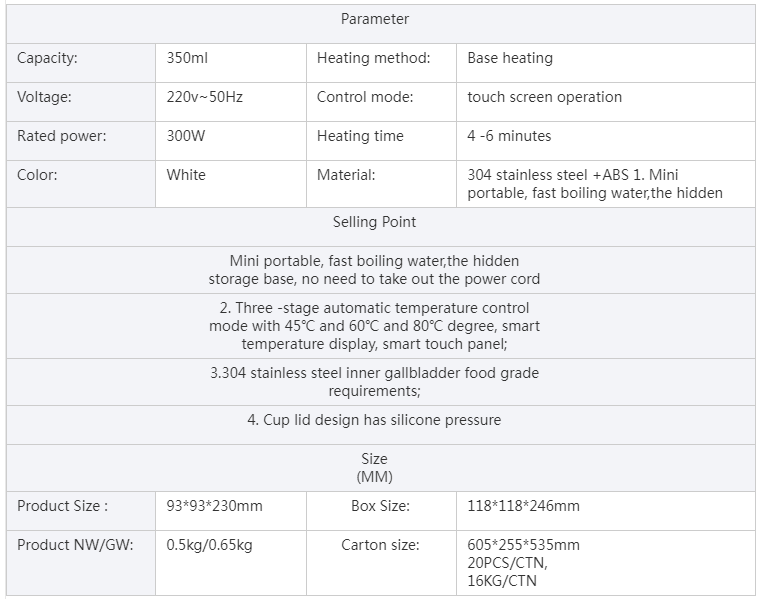Click the Selling Point section header
The image size is (761, 599).
374,222
